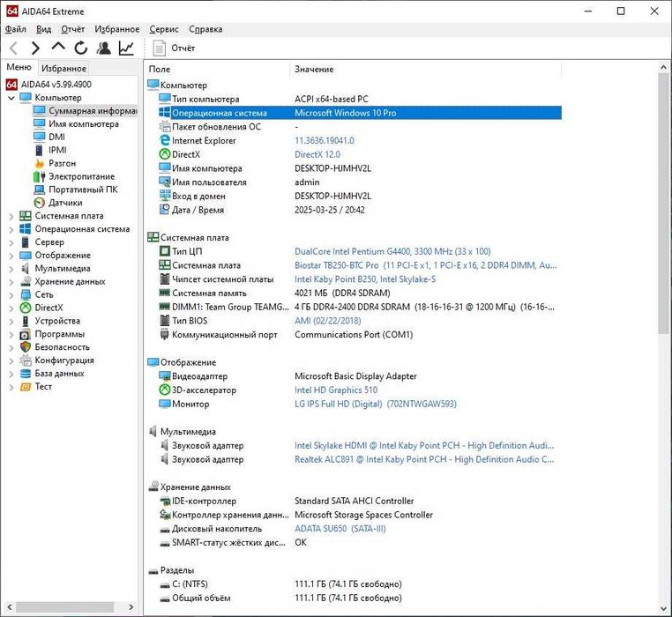Click the Безопасность shield icon
This screenshot has height=617, width=672.
[x=26, y=347]
